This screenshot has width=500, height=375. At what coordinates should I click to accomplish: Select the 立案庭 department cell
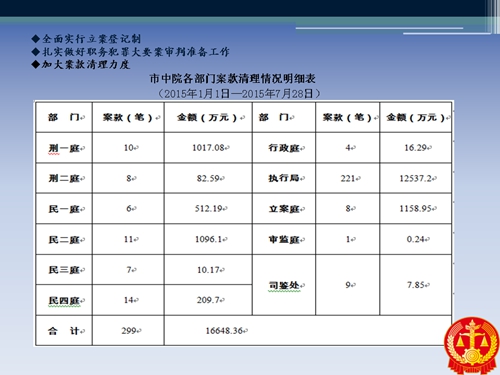click(284, 209)
